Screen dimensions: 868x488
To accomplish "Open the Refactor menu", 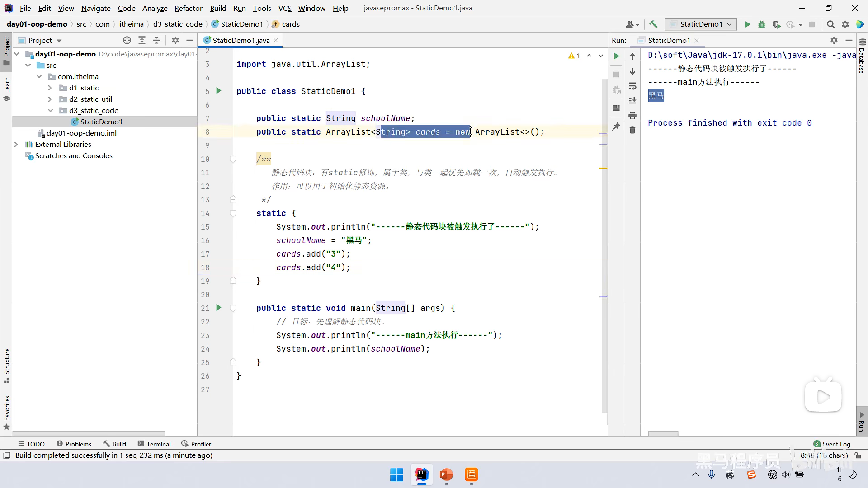I will [188, 8].
